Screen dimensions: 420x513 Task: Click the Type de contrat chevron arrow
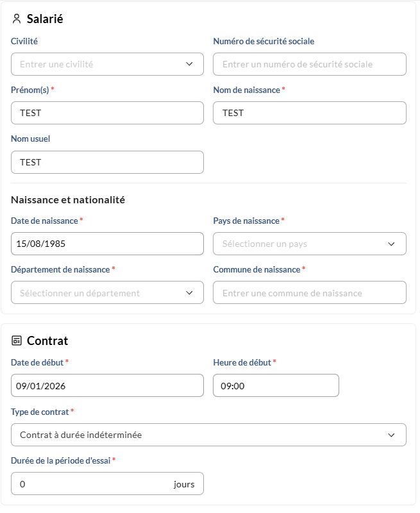[x=392, y=435]
